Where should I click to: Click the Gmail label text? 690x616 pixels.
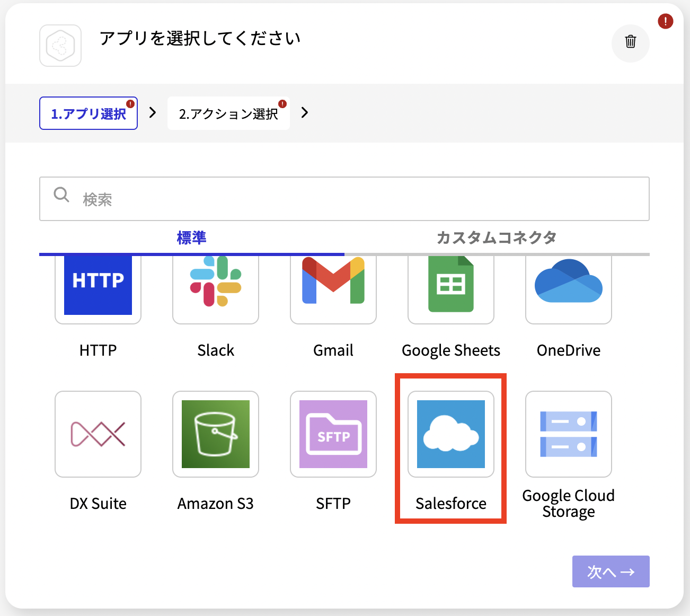tap(333, 350)
